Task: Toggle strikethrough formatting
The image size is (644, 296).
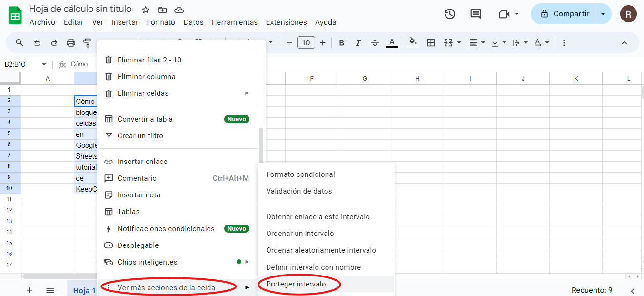Action: 375,43
